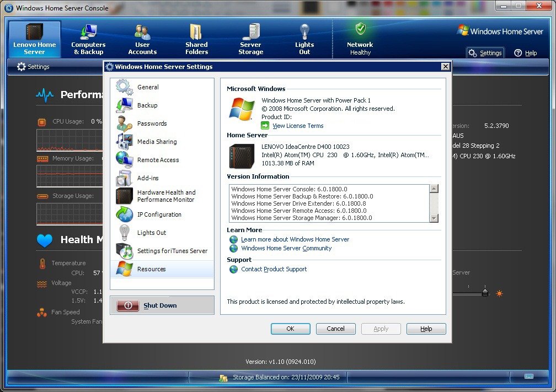Confirm the settings with the OK button

click(x=290, y=329)
